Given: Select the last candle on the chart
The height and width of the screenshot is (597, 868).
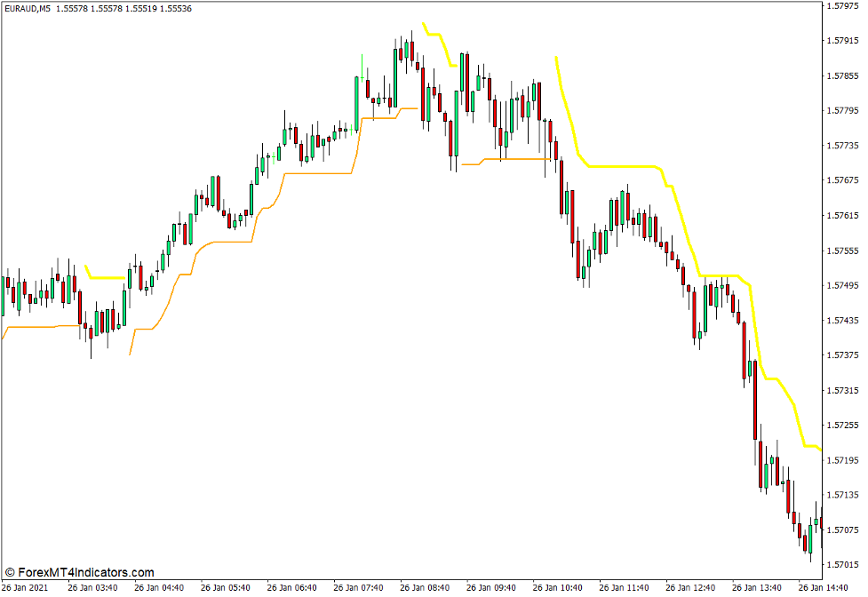Looking at the screenshot, I should tap(822, 524).
